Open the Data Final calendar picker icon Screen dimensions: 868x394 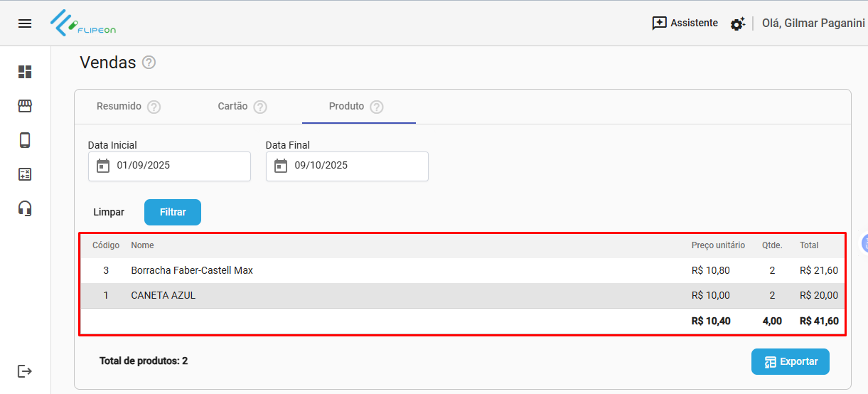(x=281, y=166)
